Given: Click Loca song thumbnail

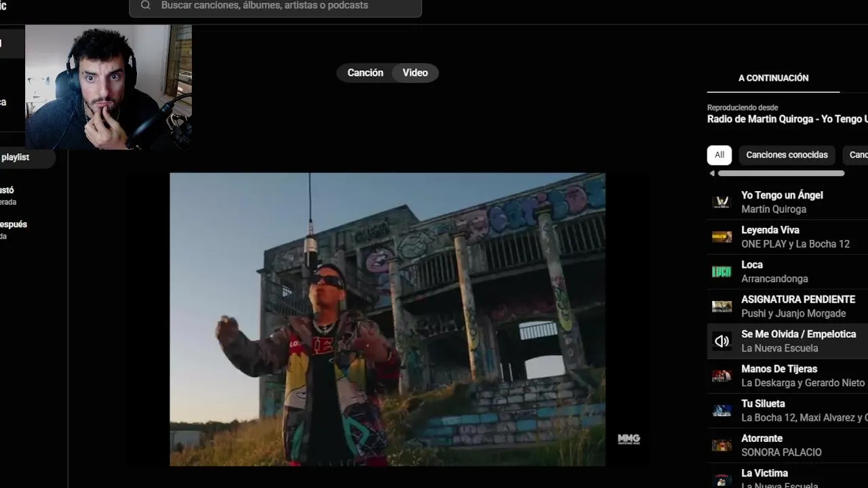Looking at the screenshot, I should [722, 271].
